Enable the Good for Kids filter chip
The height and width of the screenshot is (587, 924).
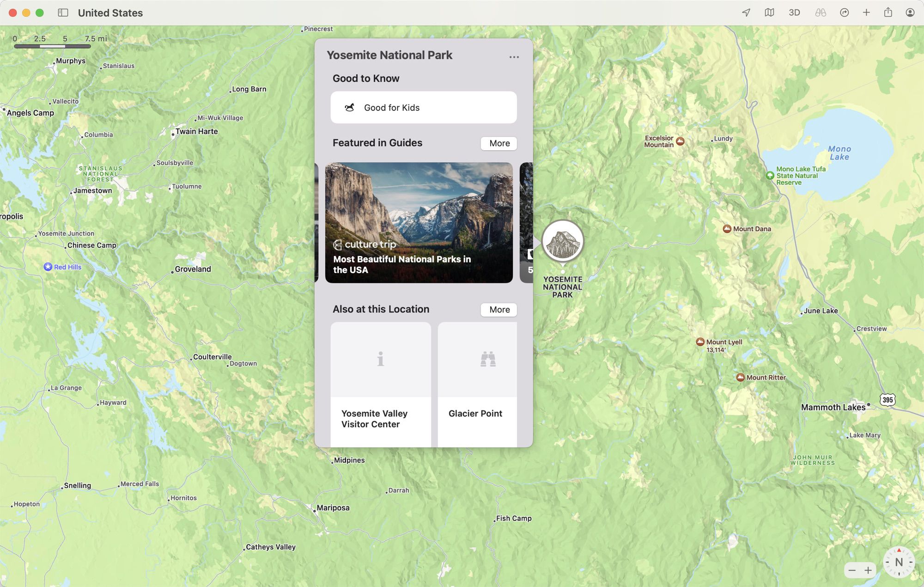pos(423,107)
